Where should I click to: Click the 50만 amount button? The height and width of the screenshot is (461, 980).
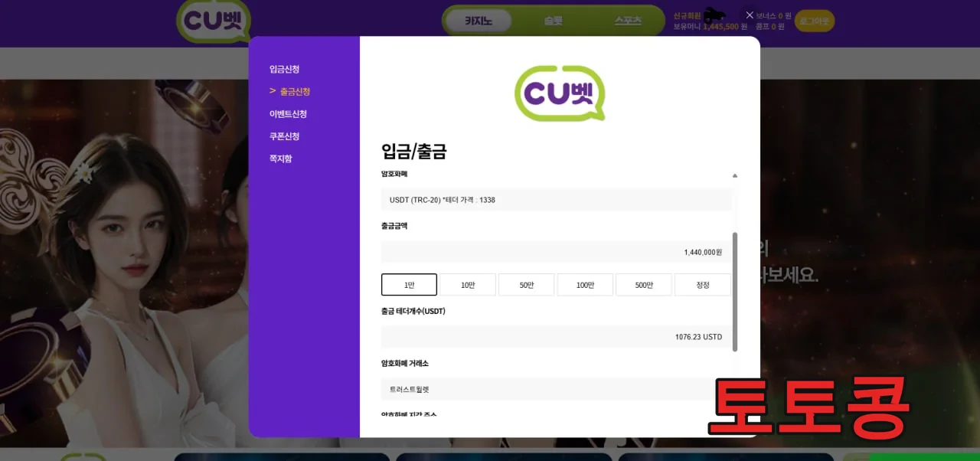click(527, 285)
